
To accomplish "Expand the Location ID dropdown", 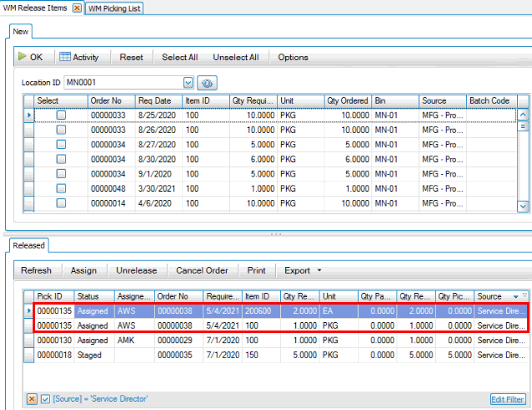I will [x=187, y=83].
